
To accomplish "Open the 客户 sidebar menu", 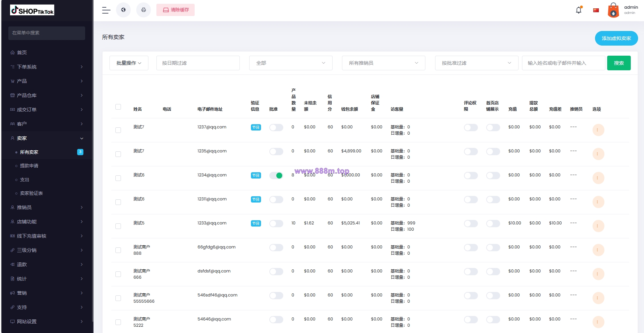I will pyautogui.click(x=47, y=124).
